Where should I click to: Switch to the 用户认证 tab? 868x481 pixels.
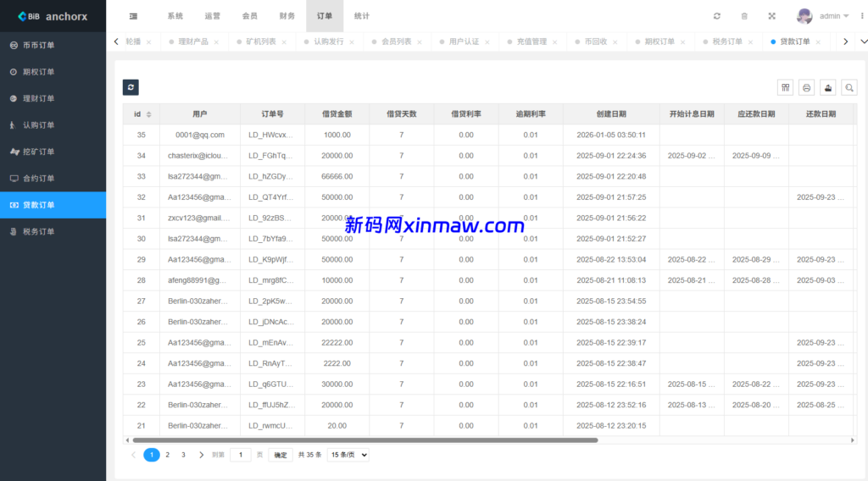click(464, 42)
